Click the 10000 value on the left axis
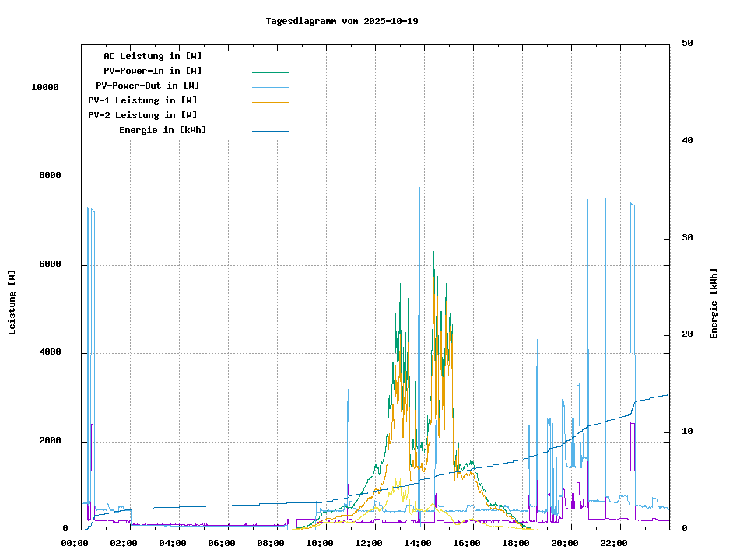747x560 pixels. click(x=44, y=88)
